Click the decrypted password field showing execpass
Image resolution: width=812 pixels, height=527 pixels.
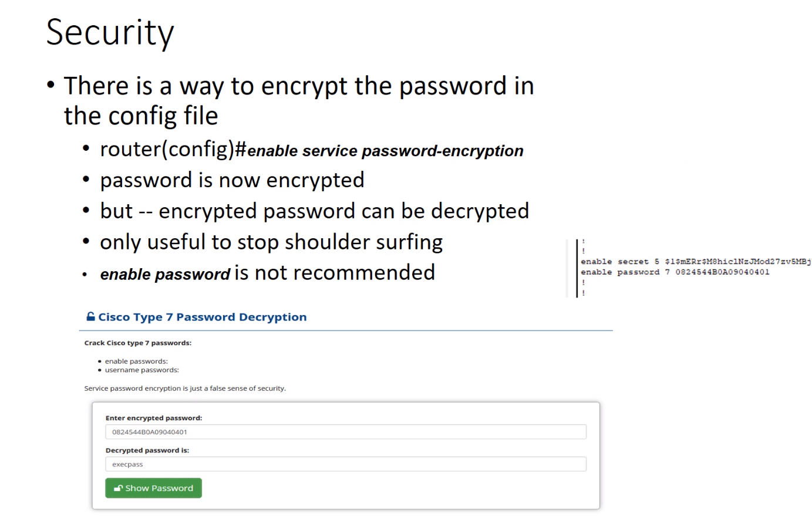pos(345,464)
